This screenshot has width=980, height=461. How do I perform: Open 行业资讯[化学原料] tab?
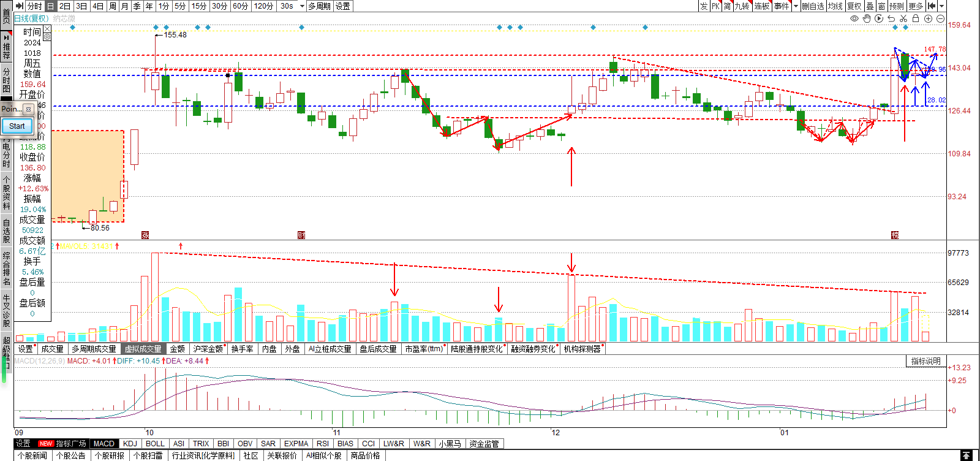pos(203,455)
